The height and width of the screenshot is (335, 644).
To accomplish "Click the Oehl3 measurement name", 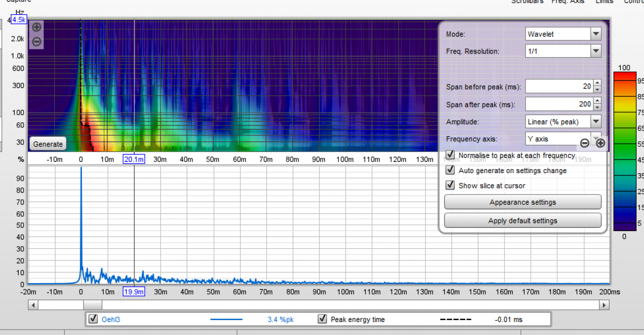I will click(111, 320).
